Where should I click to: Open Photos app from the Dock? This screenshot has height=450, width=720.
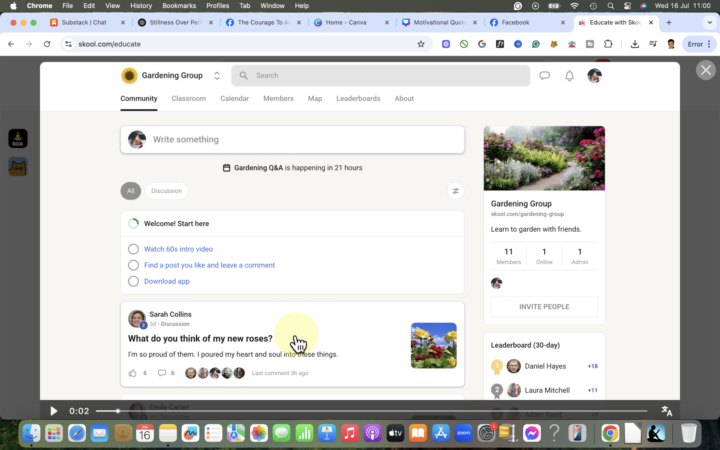(259, 433)
